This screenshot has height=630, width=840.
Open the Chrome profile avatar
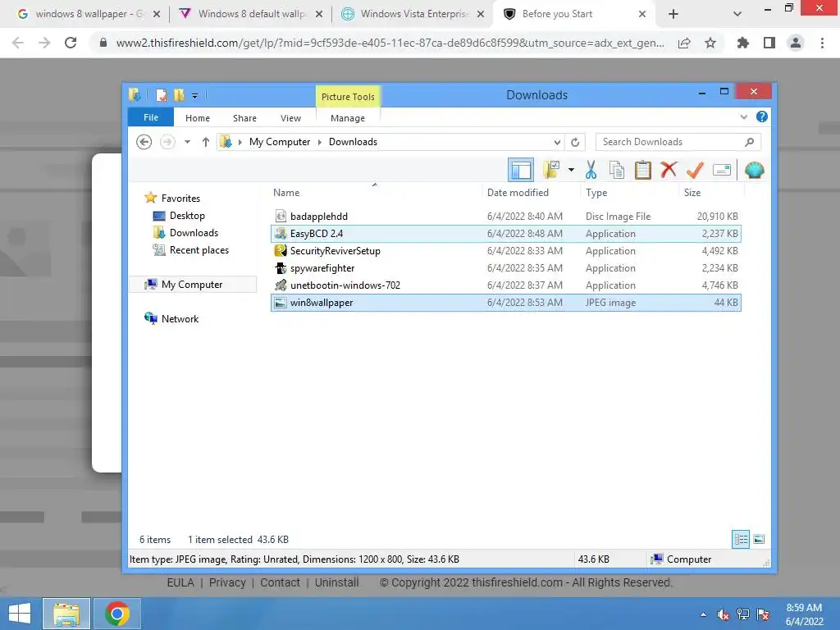pos(796,43)
